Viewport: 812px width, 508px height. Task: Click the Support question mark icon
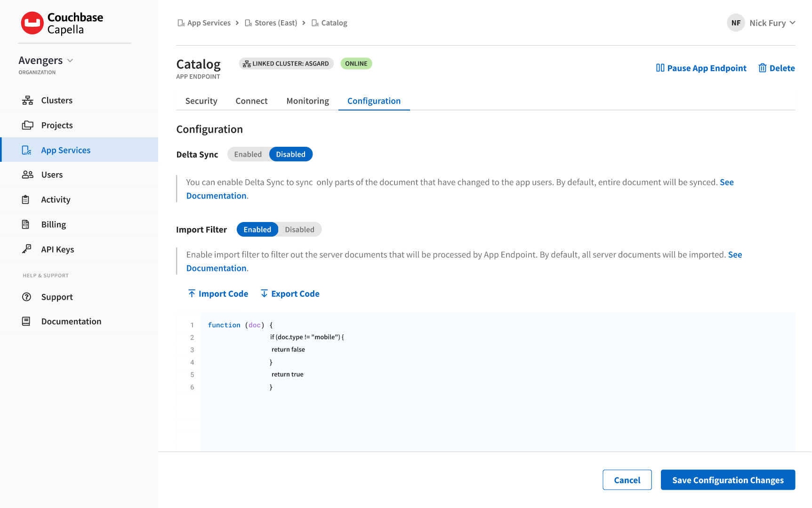coord(27,297)
